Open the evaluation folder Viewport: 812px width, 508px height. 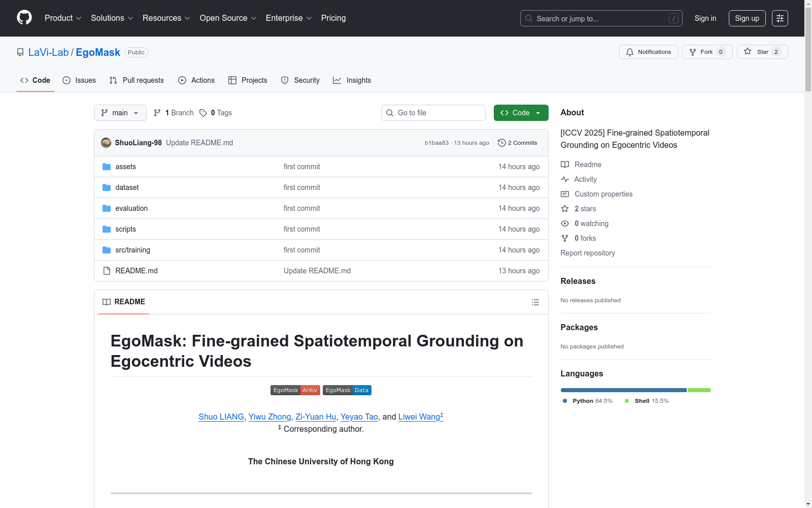[x=131, y=208]
